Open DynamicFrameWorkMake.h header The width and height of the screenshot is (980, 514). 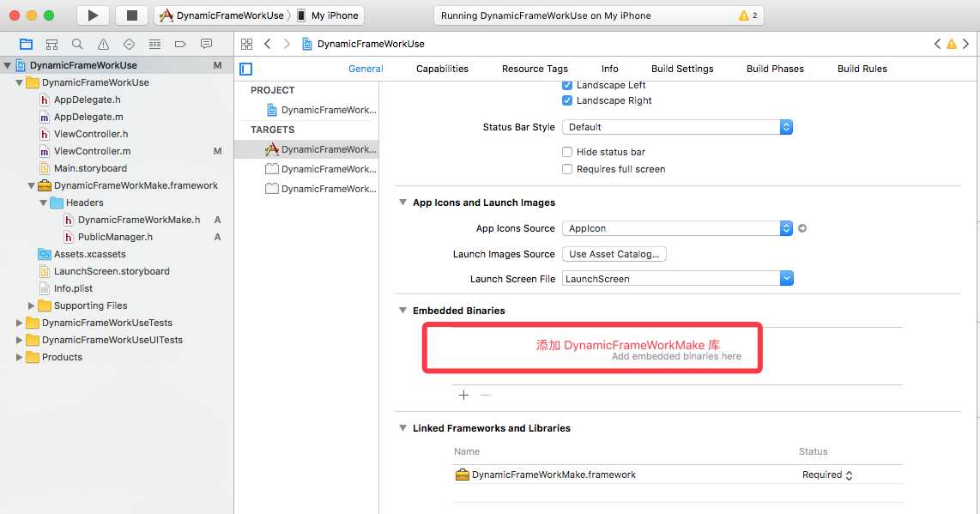132,221
